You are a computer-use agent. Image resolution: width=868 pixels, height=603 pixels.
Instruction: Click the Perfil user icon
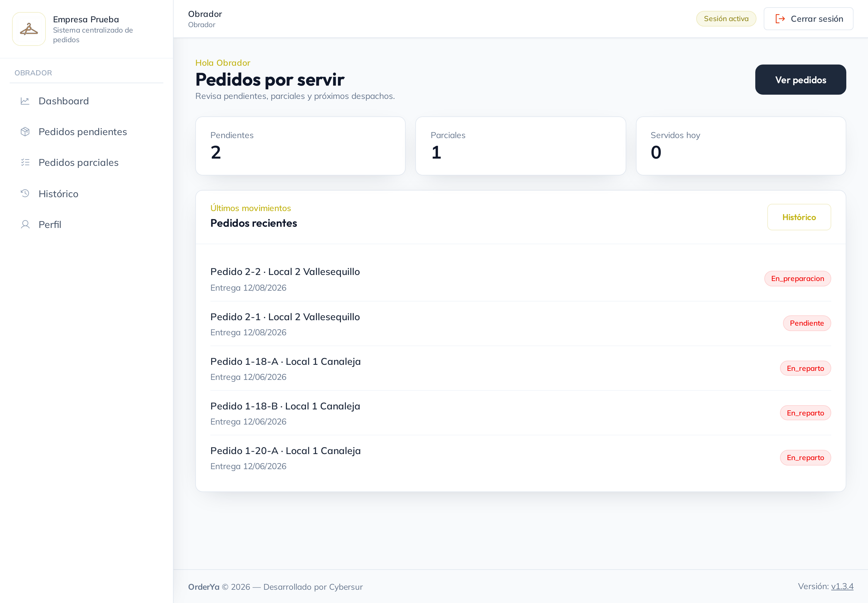click(x=25, y=224)
